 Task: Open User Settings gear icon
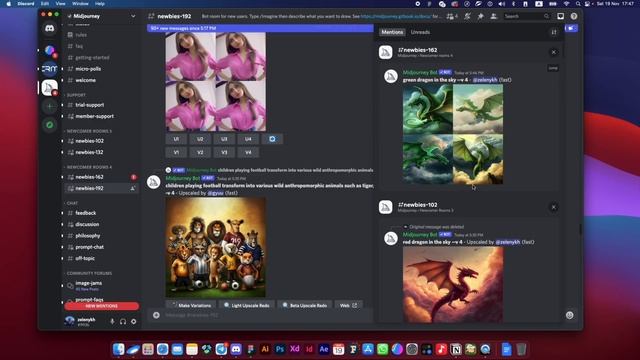coord(133,322)
